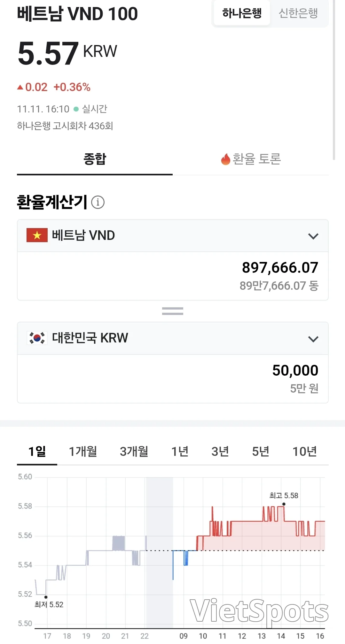
Task: Open the 환율 토론 tab
Action: click(251, 159)
